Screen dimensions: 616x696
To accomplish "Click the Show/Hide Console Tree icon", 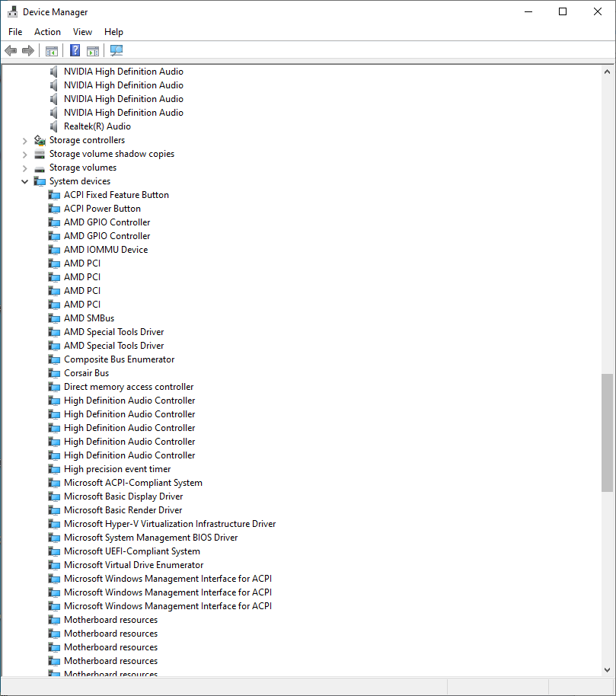I will [52, 51].
